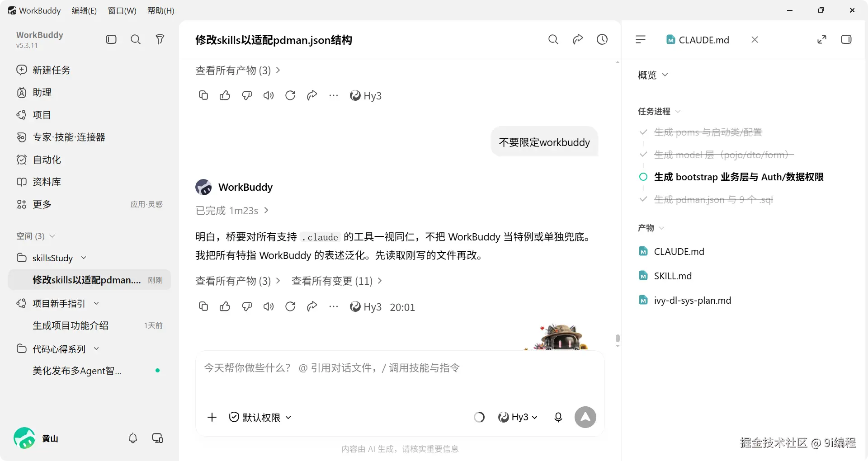Open Hy3 model selector dropdown
868x461 pixels.
(x=518, y=417)
